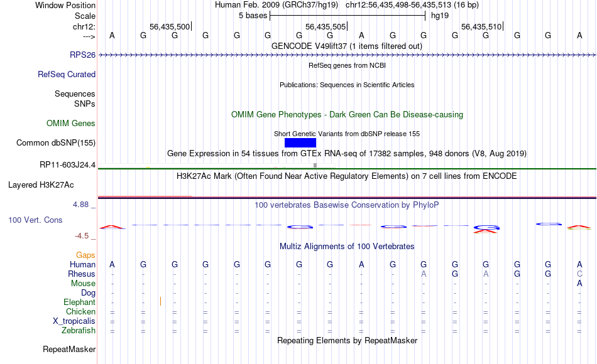597x364 pixels.
Task: Click the GENCODE V49lift37 track title
Action: (x=347, y=46)
